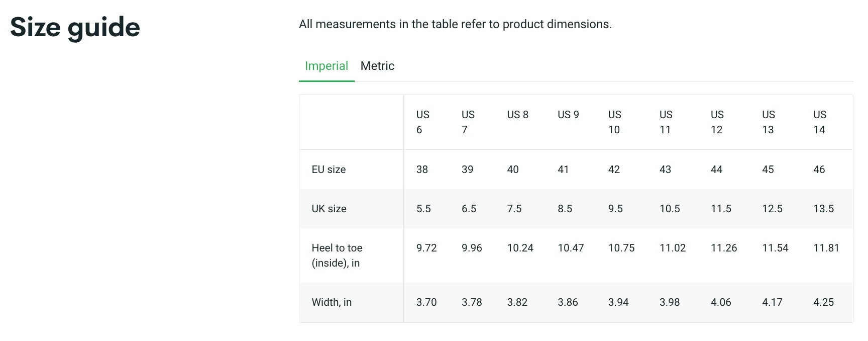Click the heel to toe 10.24 value
Viewport: 868px width, 341px height.
point(520,248)
